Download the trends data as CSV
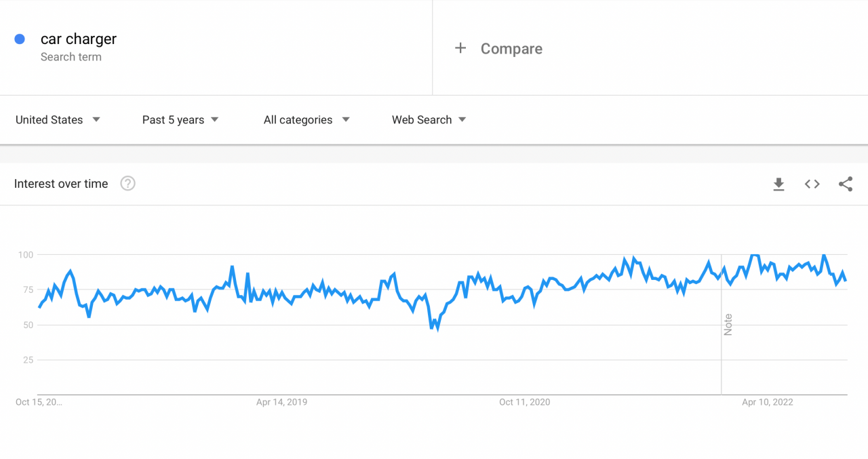The width and height of the screenshot is (868, 459). coord(778,184)
